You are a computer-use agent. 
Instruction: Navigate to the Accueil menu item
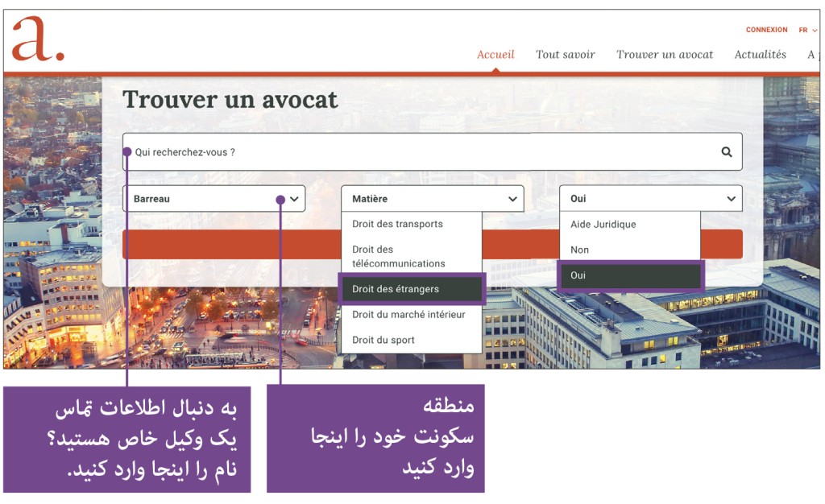click(x=495, y=54)
